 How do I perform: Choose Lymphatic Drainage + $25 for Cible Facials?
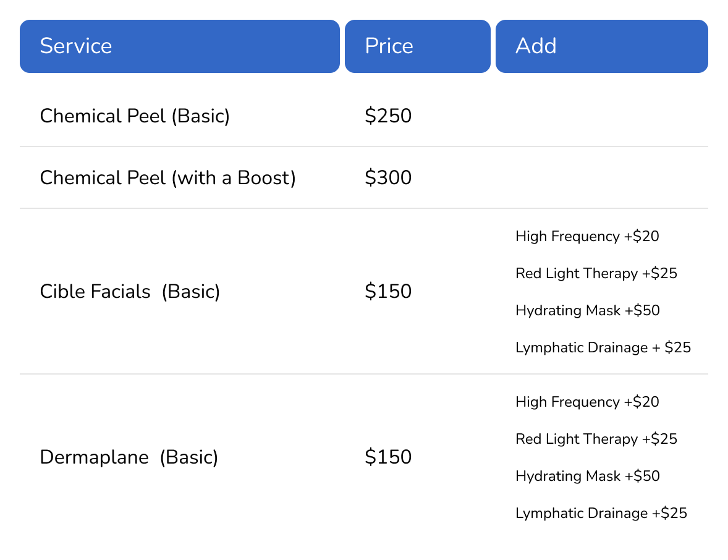[x=603, y=348]
